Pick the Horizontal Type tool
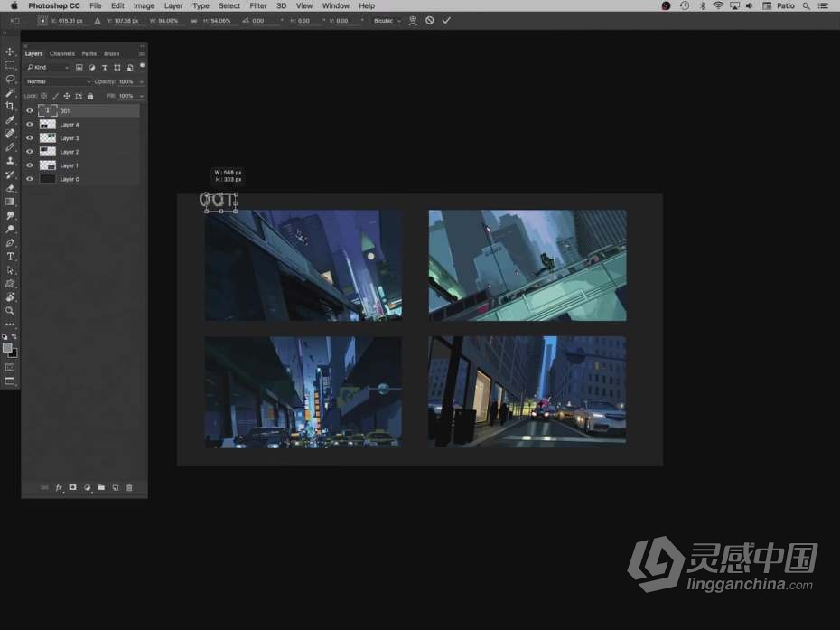 [10, 257]
